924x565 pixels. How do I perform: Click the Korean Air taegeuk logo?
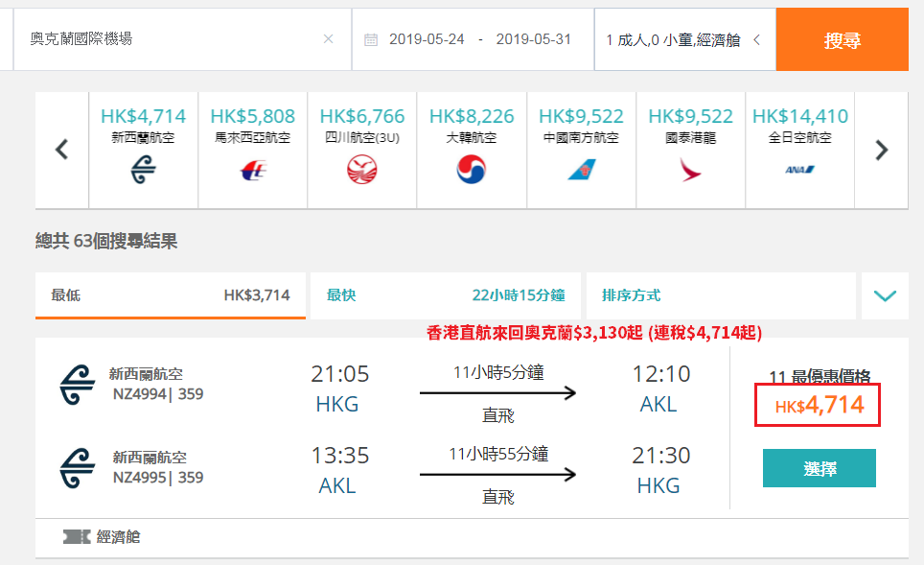click(472, 169)
